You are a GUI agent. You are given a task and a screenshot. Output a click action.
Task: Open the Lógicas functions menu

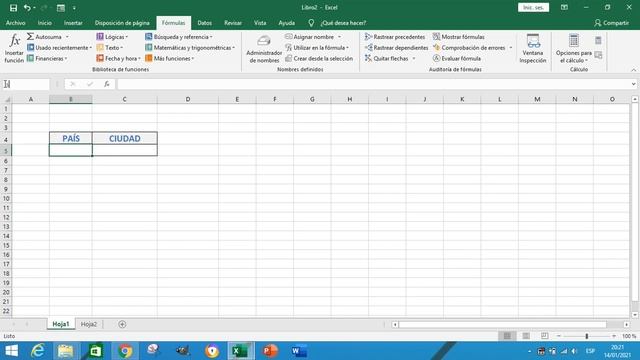click(x=112, y=37)
